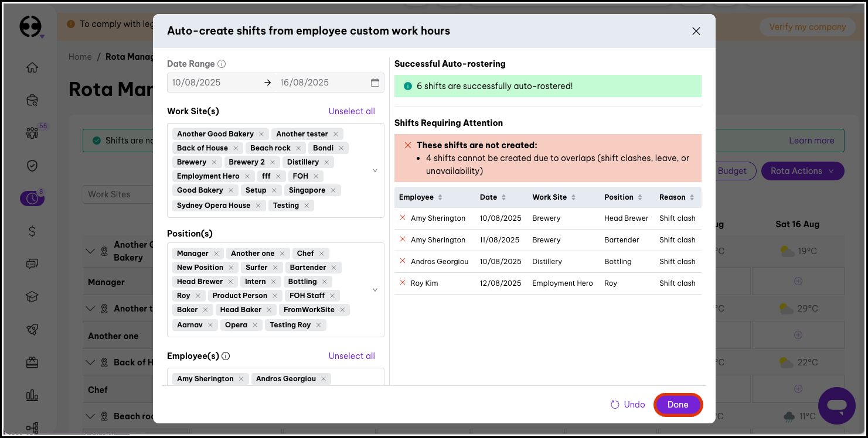The height and width of the screenshot is (438, 868).
Task: Open the dollar sign payroll icon
Action: pos(32,231)
